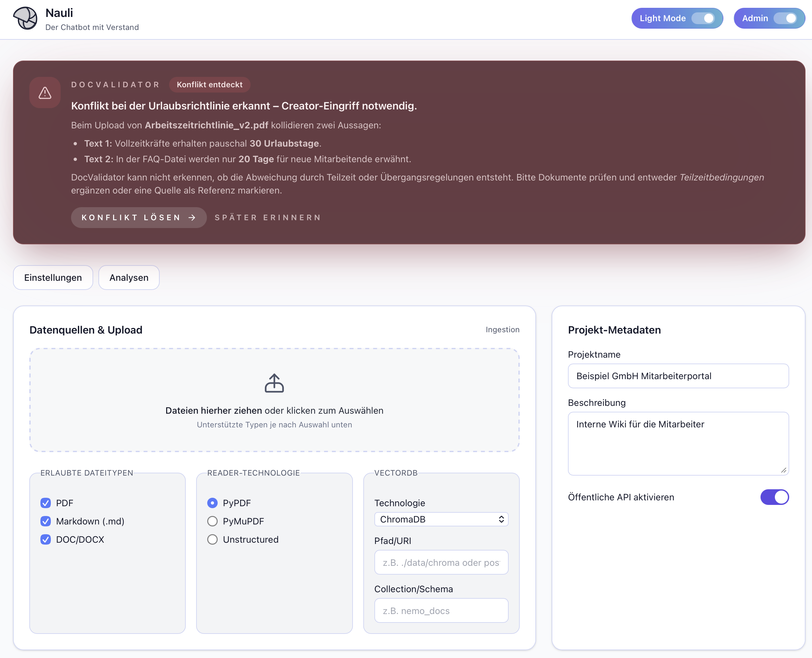
Task: Switch to the Einstellungen tab
Action: [53, 278]
